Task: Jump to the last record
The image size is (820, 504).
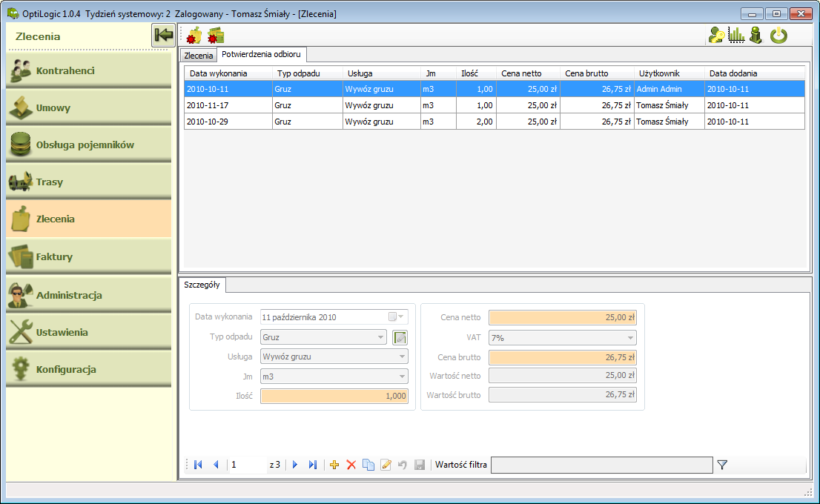Action: point(313,464)
